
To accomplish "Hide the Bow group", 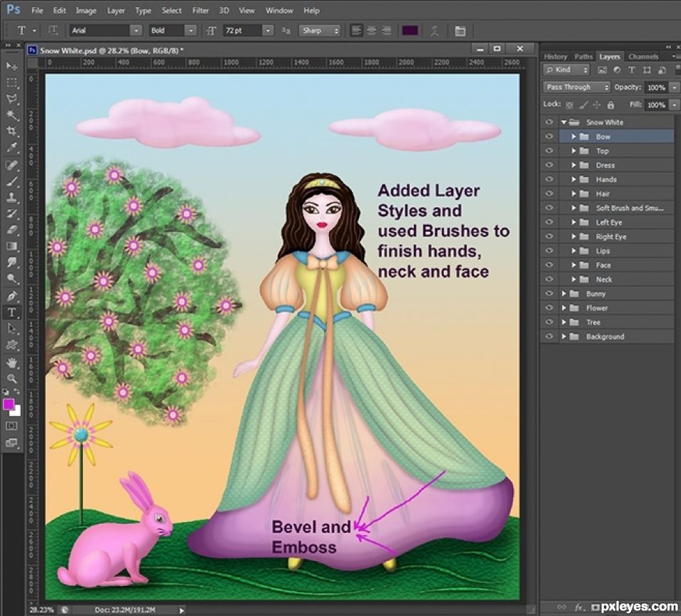I will (x=549, y=136).
